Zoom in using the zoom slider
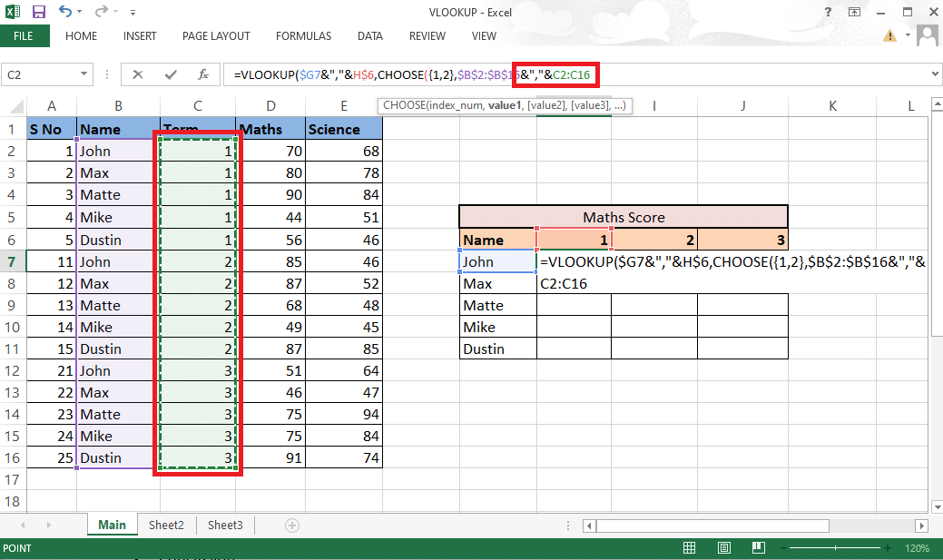This screenshot has width=943, height=560. [887, 547]
